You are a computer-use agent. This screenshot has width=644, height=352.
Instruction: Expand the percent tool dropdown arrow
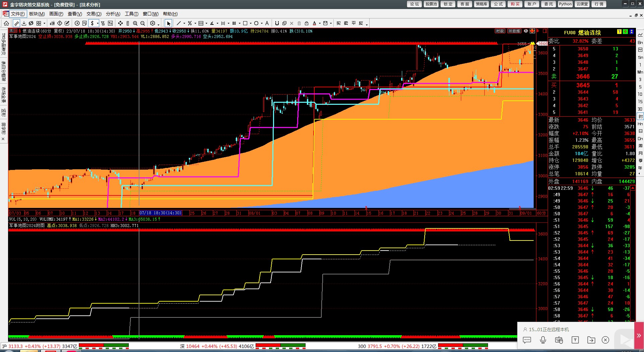[x=195, y=24]
